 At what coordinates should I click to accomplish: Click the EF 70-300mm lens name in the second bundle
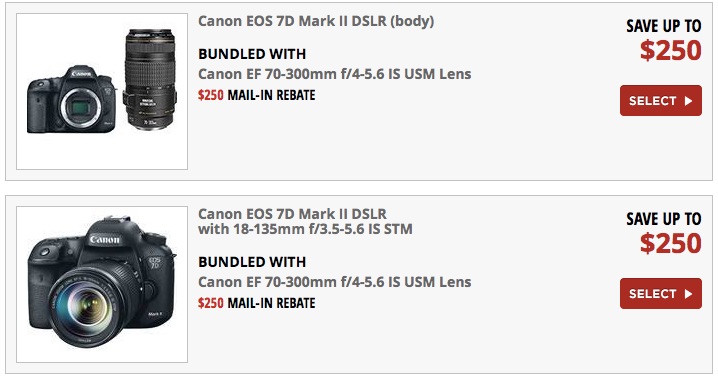pos(335,282)
